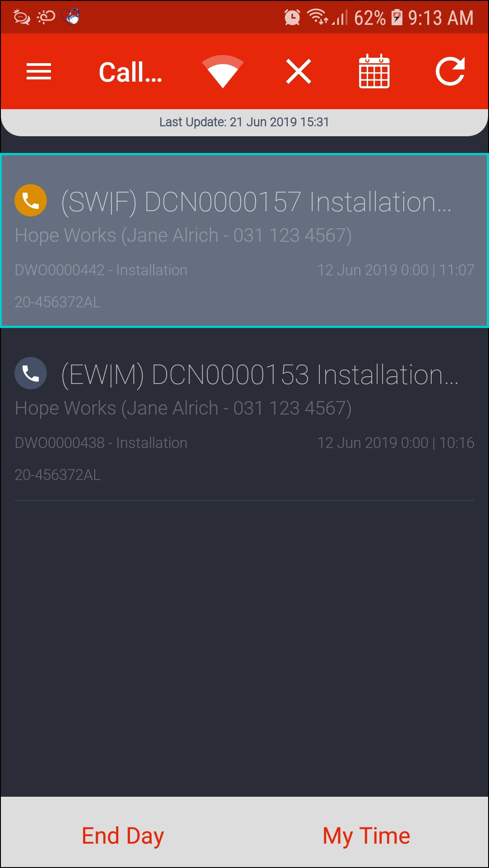
Task: Tap Hope Works contact in highlighted call
Action: tap(183, 235)
